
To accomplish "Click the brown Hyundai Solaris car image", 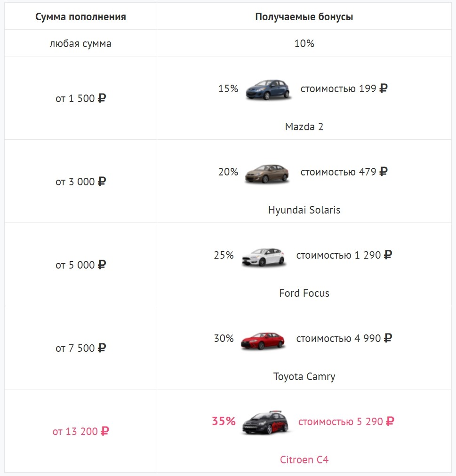I will (267, 173).
